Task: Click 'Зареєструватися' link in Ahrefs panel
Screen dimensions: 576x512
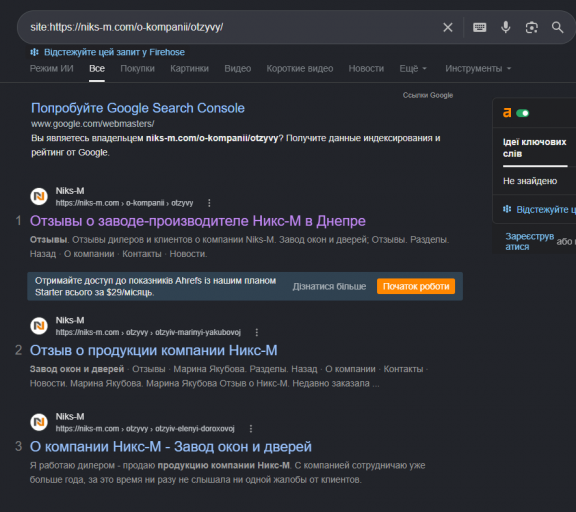Action: pyautogui.click(x=529, y=241)
